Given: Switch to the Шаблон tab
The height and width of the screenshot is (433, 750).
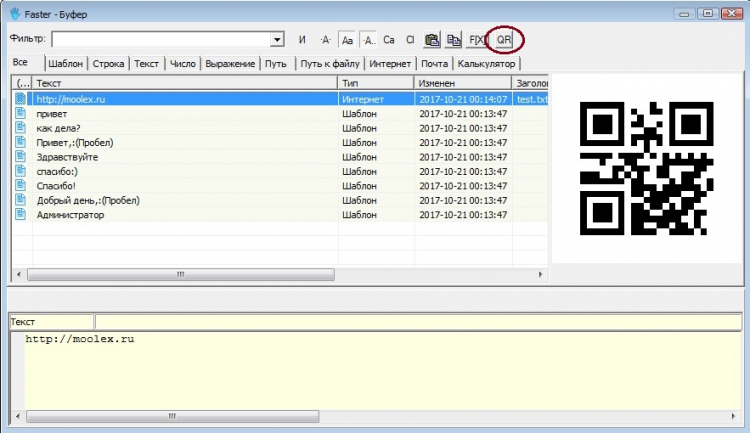Looking at the screenshot, I should 66,64.
